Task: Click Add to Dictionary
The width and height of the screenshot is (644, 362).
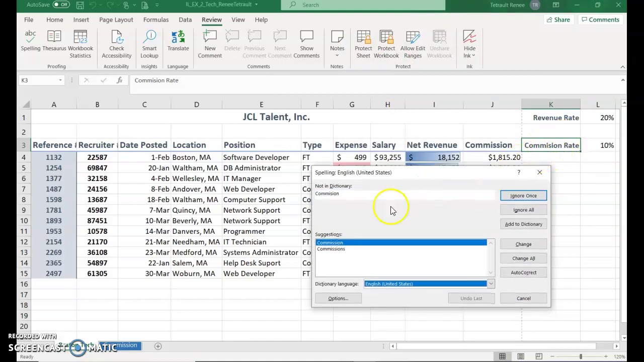Action: click(x=523, y=224)
